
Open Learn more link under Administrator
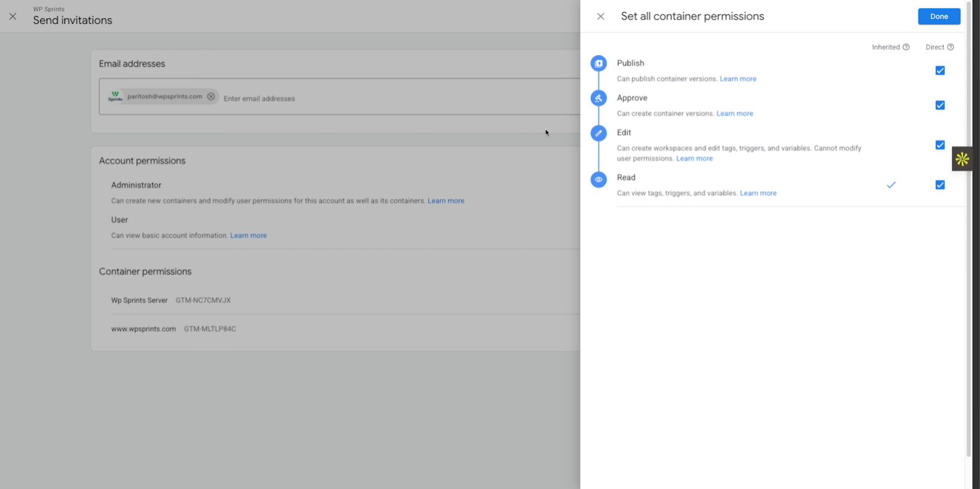coord(445,201)
